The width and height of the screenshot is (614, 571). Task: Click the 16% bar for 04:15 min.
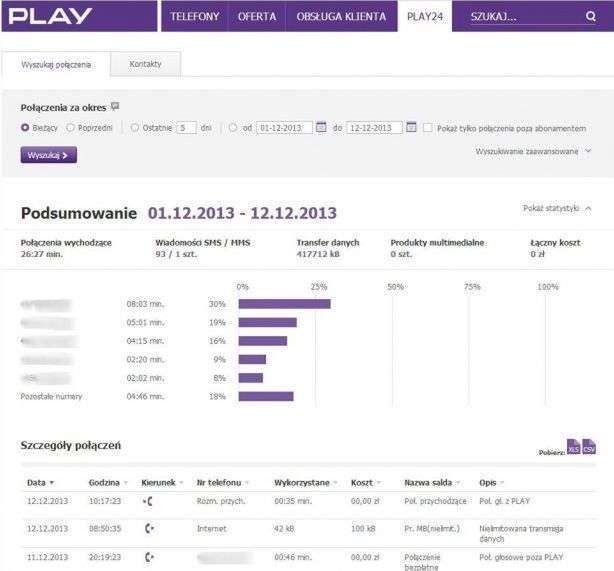(263, 341)
